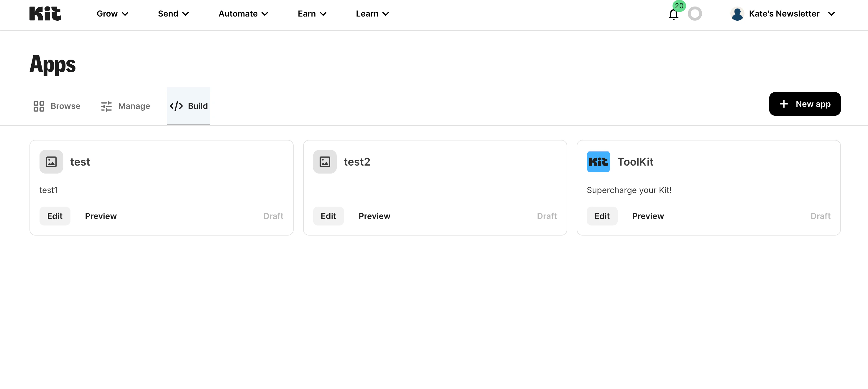Edit the ToolKit app
Screen dimensions: 868x389
tap(602, 216)
